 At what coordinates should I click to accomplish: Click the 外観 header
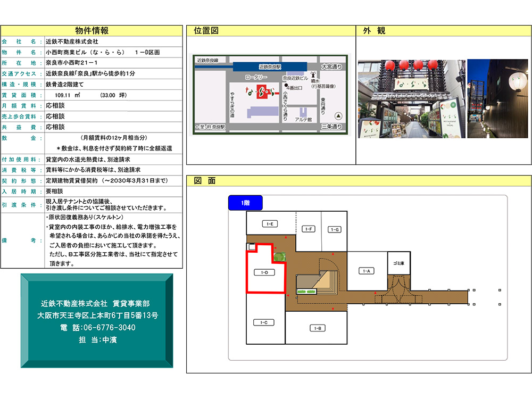coord(374,30)
